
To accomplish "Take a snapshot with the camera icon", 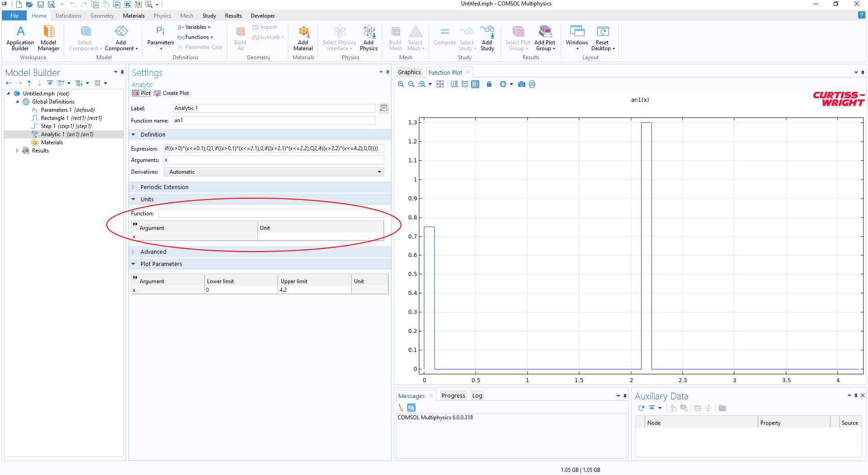I will pyautogui.click(x=521, y=84).
